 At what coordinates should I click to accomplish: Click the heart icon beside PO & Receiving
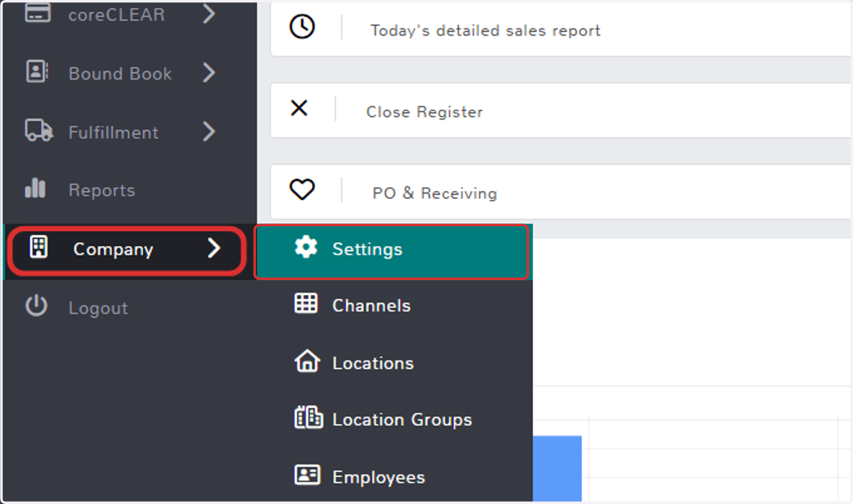pyautogui.click(x=302, y=190)
